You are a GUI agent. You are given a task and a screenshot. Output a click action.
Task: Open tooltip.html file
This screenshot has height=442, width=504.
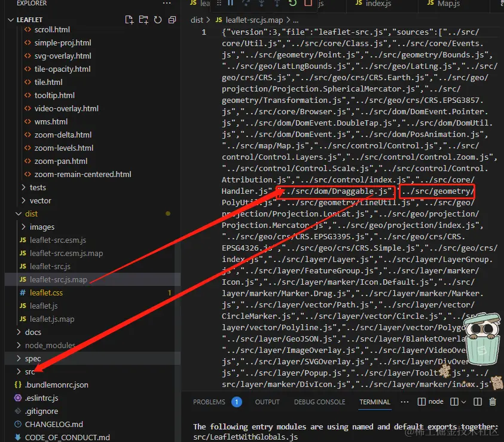coord(54,96)
